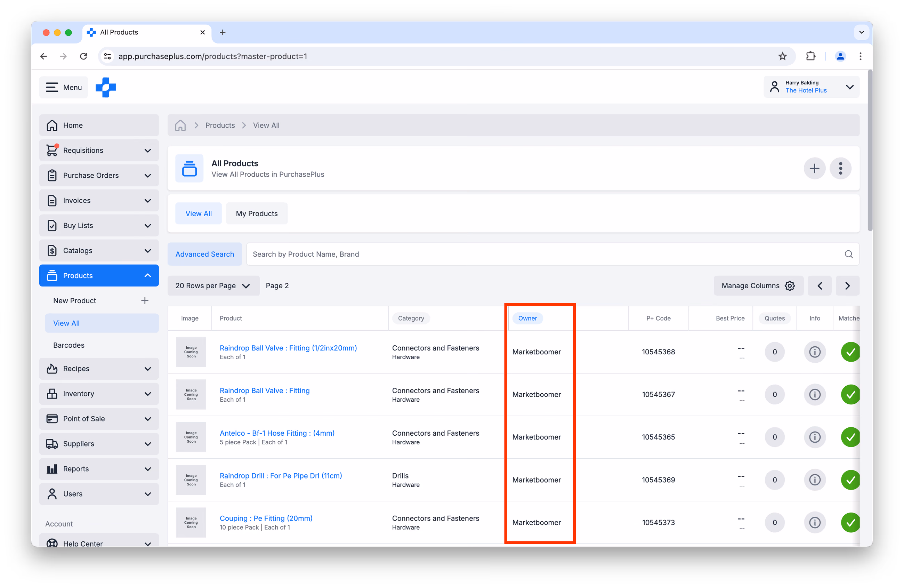
Task: Click the image thumbnail for Raindrop Drill
Action: [191, 480]
